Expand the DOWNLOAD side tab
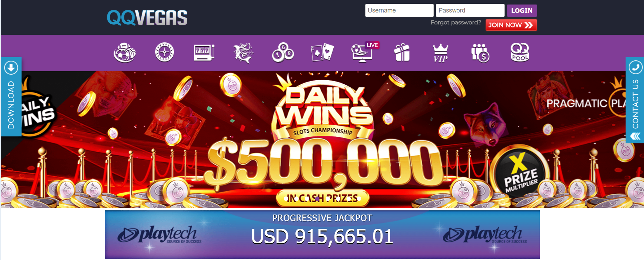Screen dimensions: 644x260 [x=11, y=97]
